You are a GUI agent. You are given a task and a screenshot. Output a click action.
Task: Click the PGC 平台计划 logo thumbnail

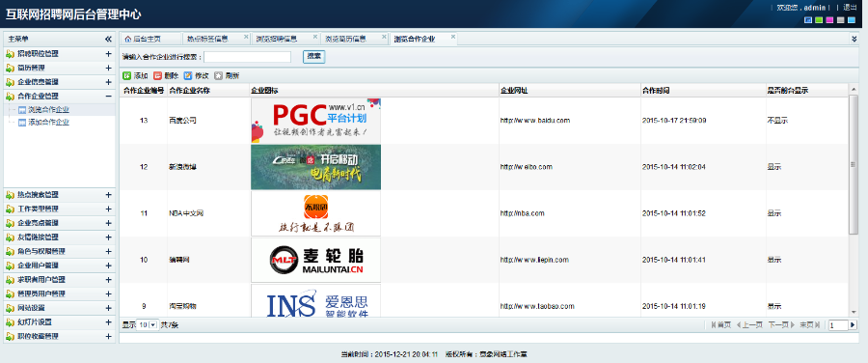[x=315, y=121]
